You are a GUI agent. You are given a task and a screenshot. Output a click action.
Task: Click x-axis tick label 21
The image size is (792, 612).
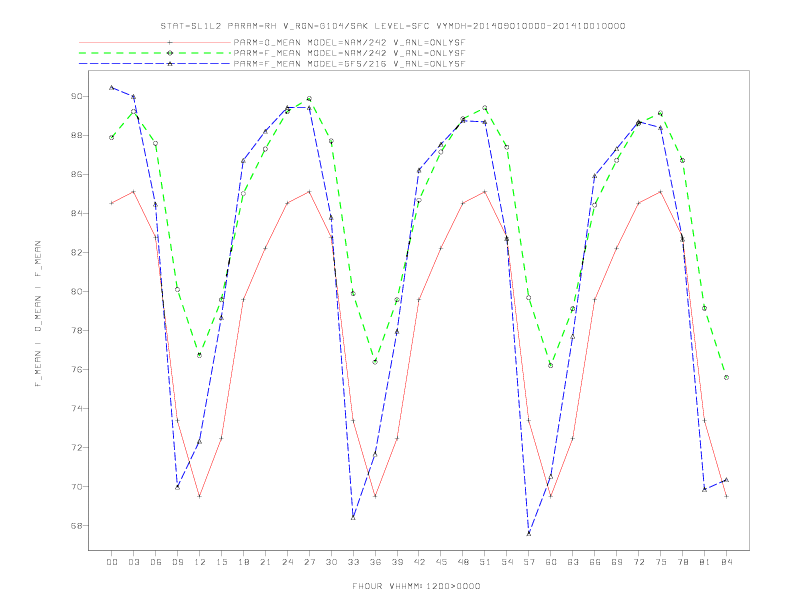[265, 562]
